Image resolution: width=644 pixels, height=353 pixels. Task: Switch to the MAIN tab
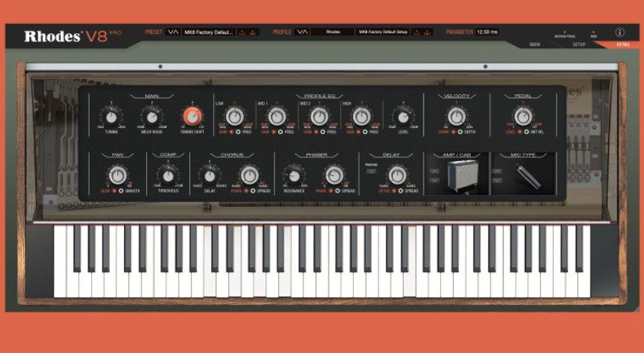click(535, 44)
